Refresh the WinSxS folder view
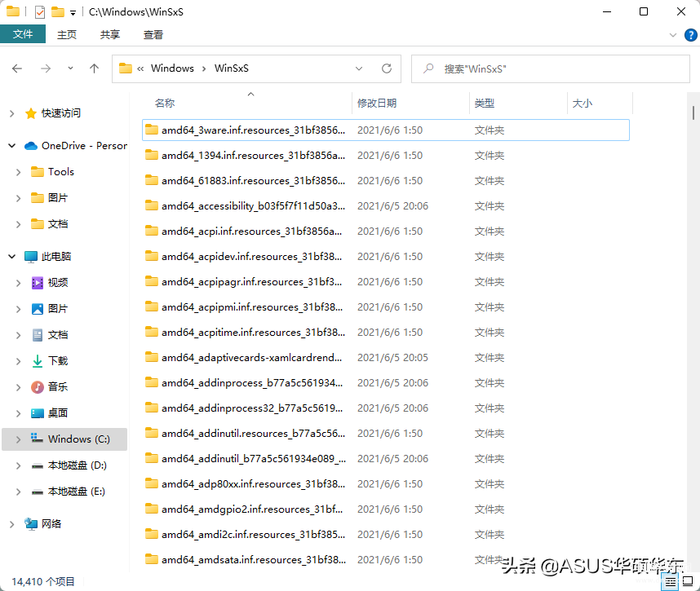 (x=387, y=68)
